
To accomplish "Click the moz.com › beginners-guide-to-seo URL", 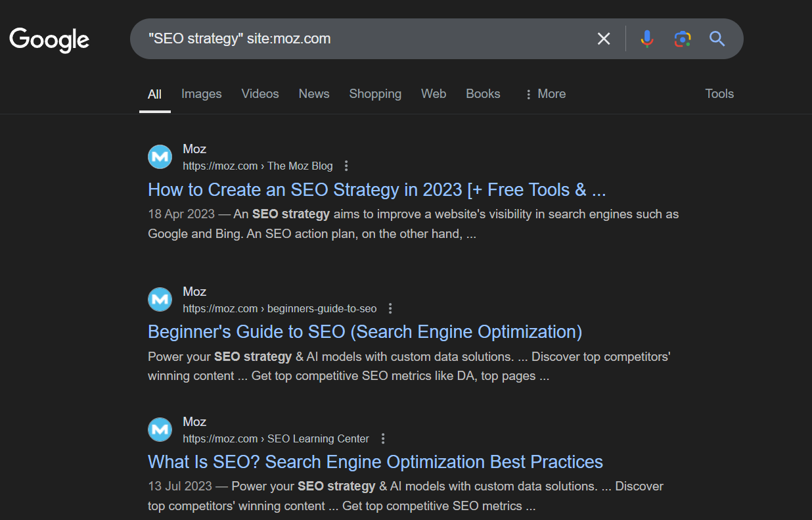I will point(280,308).
